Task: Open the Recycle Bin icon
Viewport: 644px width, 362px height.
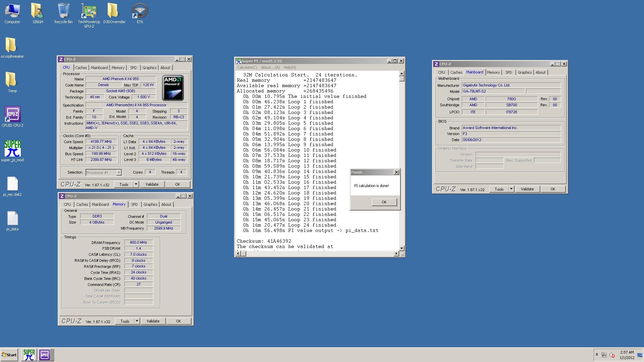Action: click(x=63, y=13)
